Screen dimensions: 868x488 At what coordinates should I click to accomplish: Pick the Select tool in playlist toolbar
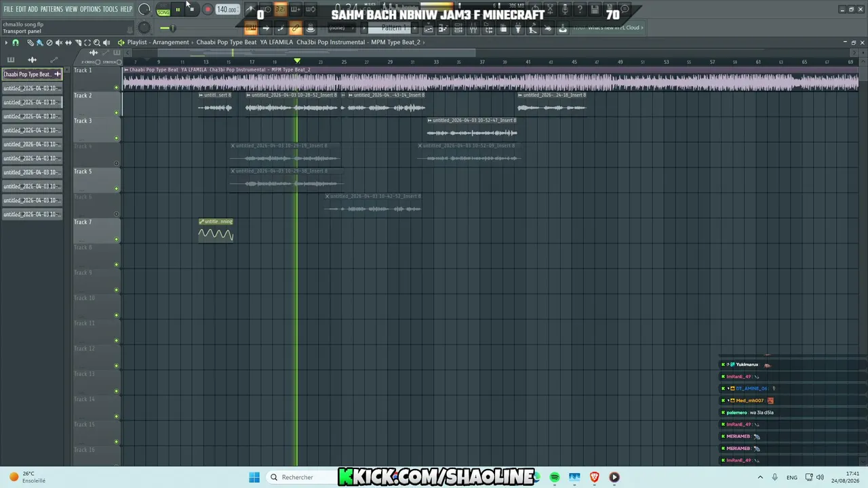tap(87, 43)
